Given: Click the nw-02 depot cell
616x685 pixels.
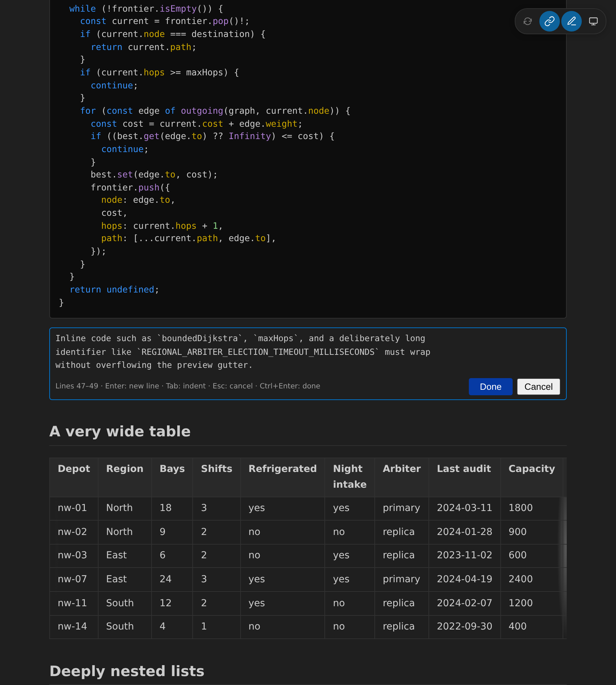Looking at the screenshot, I should point(74,532).
